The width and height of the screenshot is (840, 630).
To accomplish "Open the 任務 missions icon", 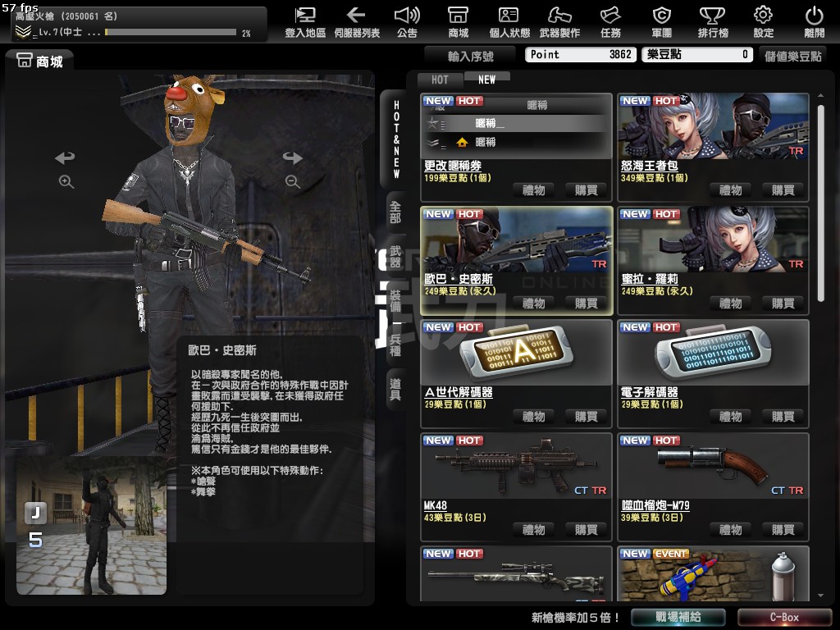I will 610,16.
